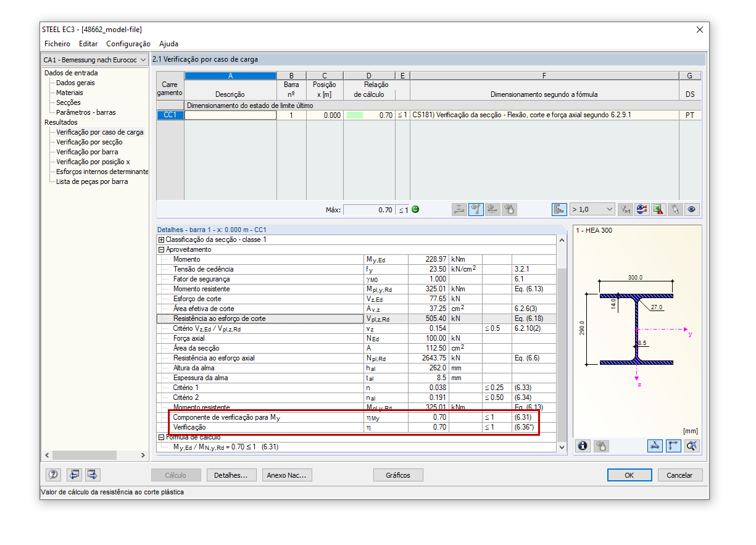Viewport: 756px width, 545px height.
Task: Select 'Materiais' in the navigator
Action: (70, 93)
